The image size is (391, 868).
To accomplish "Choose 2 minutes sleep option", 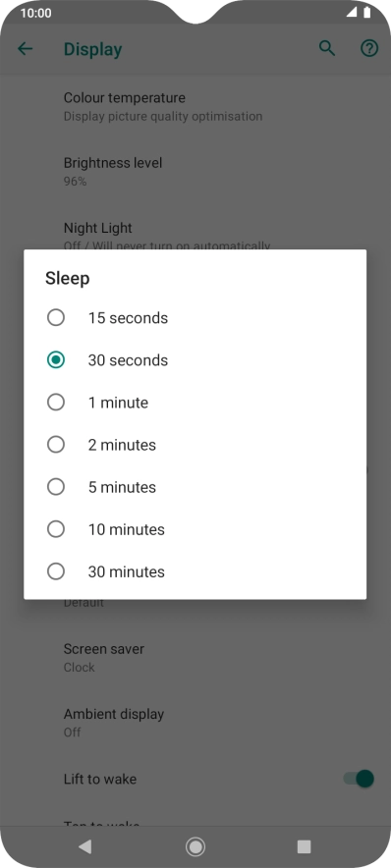I will [195, 445].
